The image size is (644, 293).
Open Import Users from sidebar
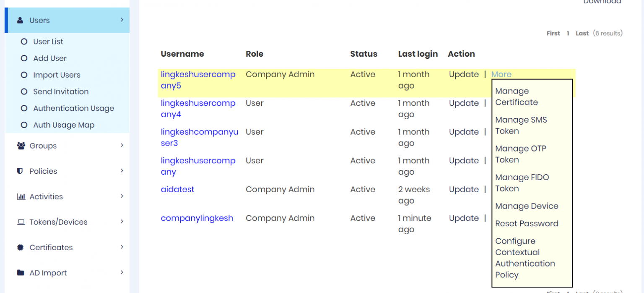pos(57,75)
